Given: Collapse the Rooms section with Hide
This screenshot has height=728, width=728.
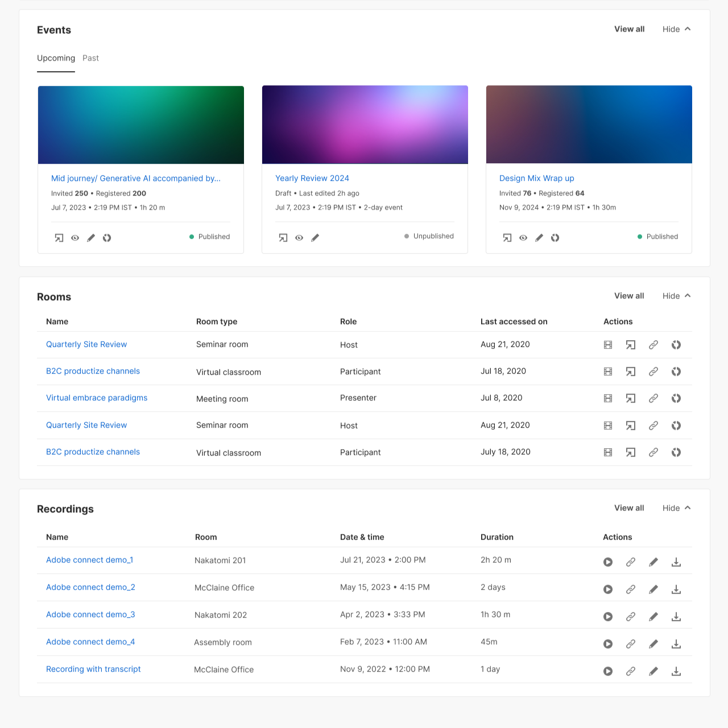Looking at the screenshot, I should (x=676, y=296).
